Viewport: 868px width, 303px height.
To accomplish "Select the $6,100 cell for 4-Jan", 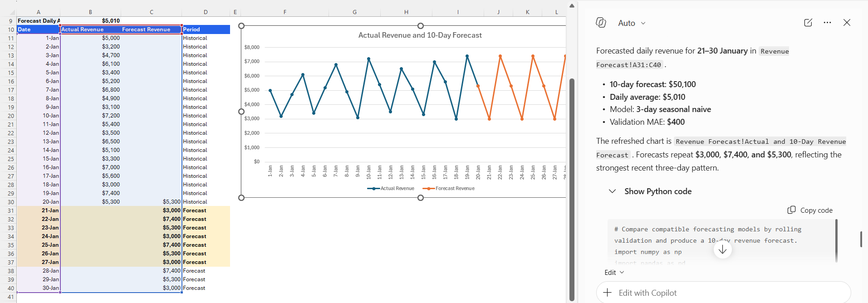I will click(91, 64).
